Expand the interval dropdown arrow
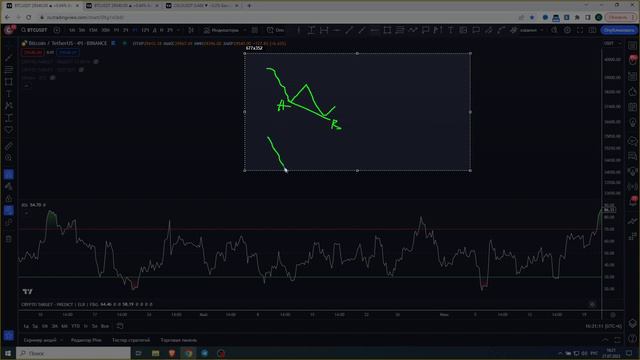This screenshot has width=640, height=360. pyautogui.click(x=179, y=30)
